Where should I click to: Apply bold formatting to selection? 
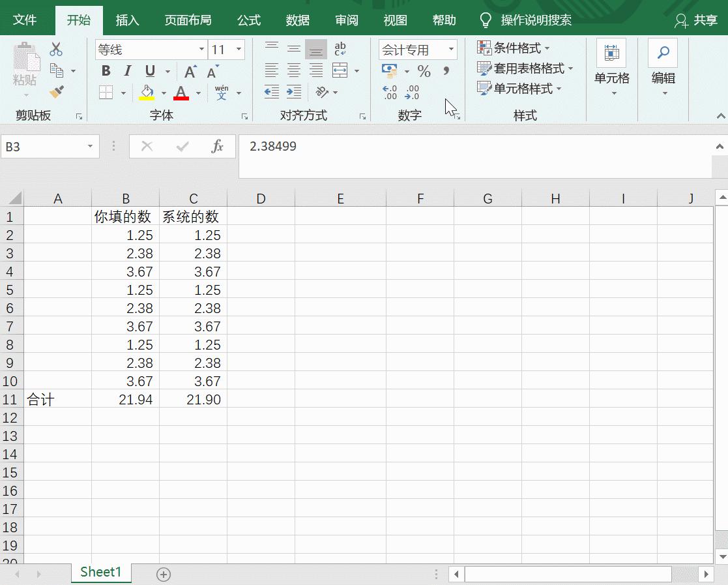pyautogui.click(x=105, y=70)
